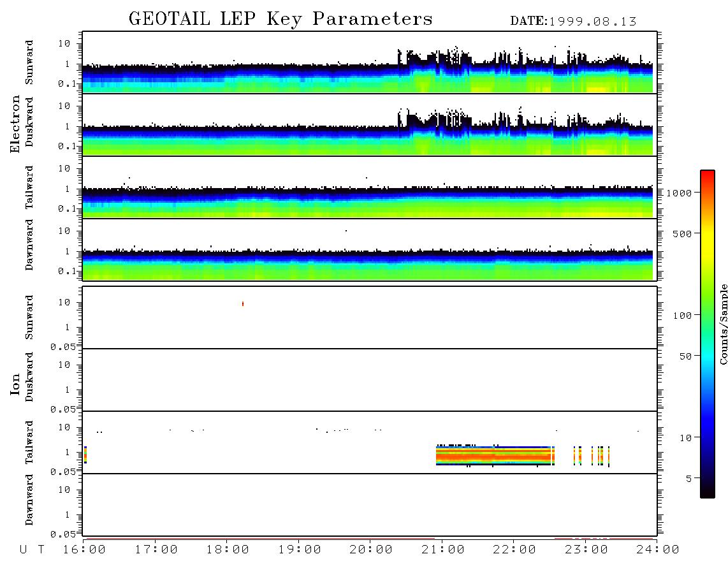The height and width of the screenshot is (561, 728).
Task: Click the 19:00 time tick label
Action: tap(300, 550)
